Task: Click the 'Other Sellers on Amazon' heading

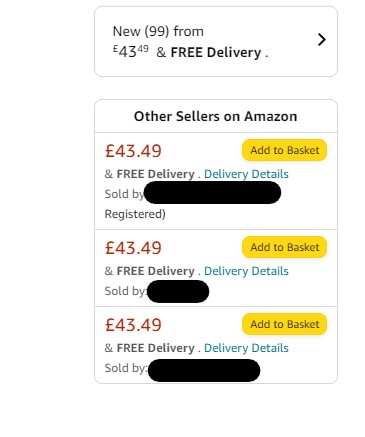Action: [216, 116]
